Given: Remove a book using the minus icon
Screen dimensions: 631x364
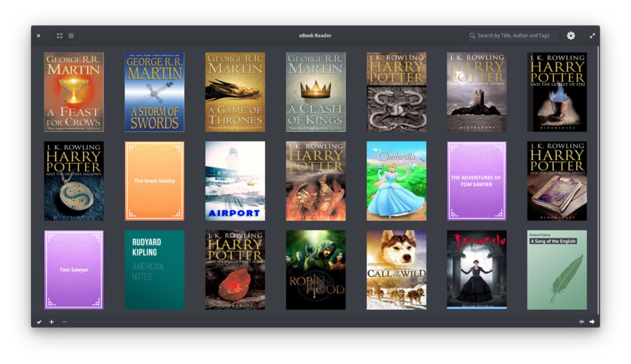Looking at the screenshot, I should [64, 322].
